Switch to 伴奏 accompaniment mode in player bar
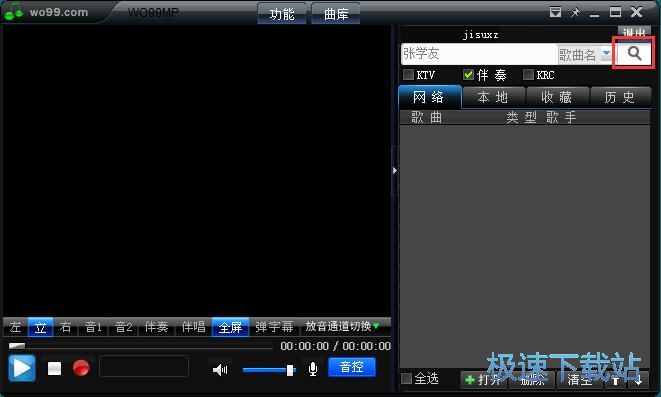The height and width of the screenshot is (397, 661). coord(156,327)
